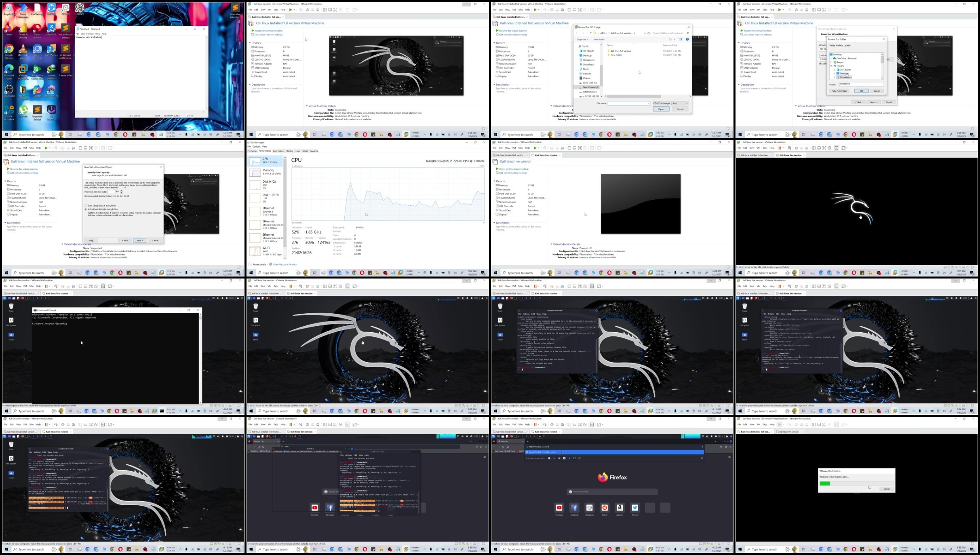The image size is (980, 555).
Task: Open the File name combo box in ISO dialog
Action: 629,103
